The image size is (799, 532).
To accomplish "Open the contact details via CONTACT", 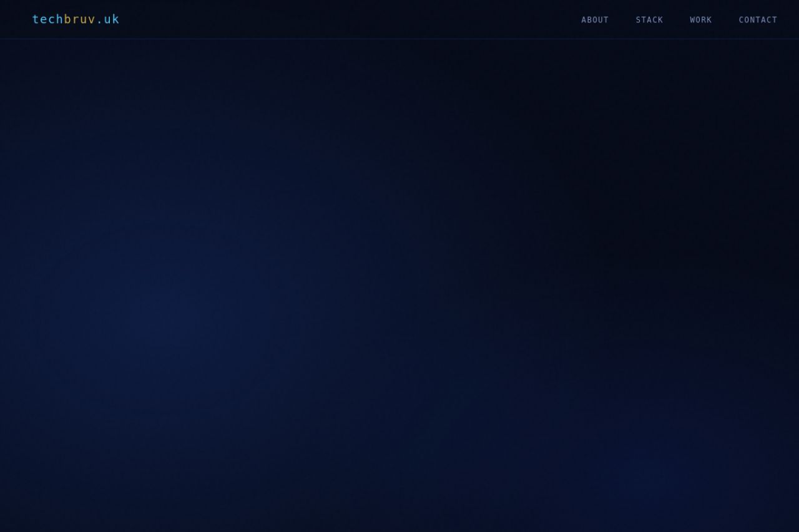I will (758, 19).
